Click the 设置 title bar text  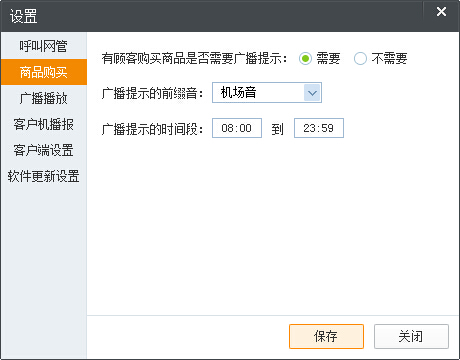23,16
